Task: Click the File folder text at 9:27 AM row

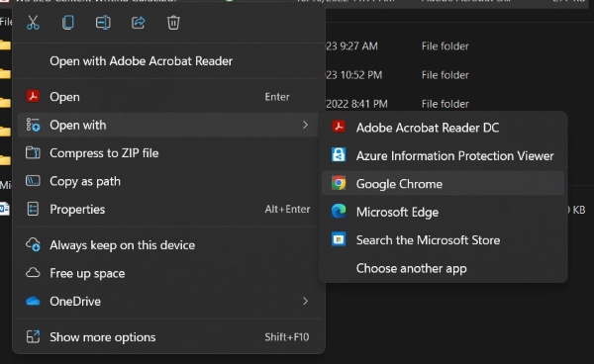Action: pos(445,46)
